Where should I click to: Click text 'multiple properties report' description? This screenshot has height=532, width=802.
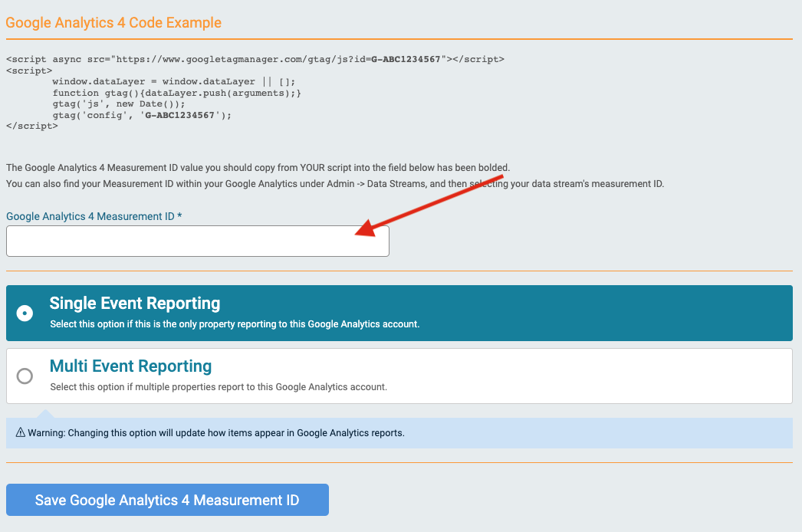pyautogui.click(x=219, y=386)
